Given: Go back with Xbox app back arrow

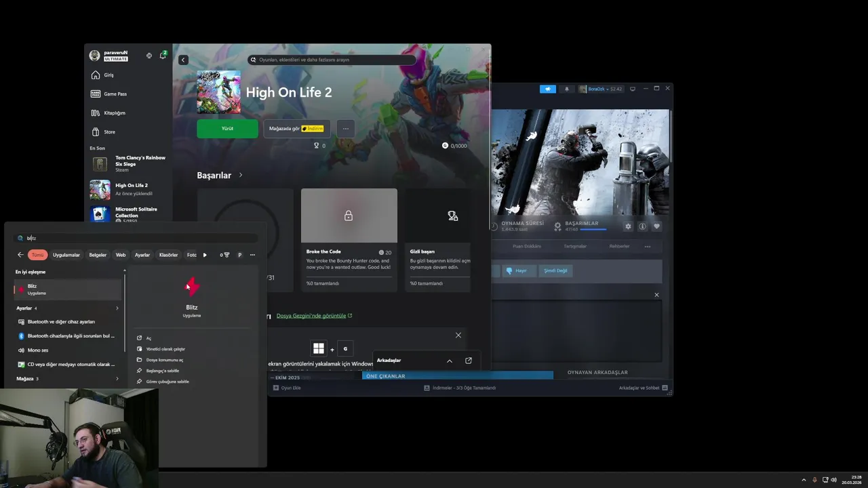Looking at the screenshot, I should pos(183,60).
